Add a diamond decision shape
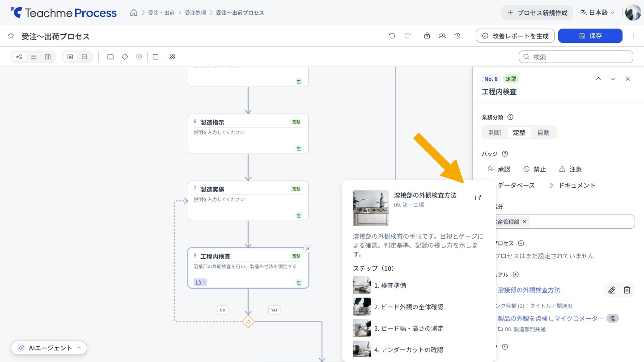 [125, 57]
